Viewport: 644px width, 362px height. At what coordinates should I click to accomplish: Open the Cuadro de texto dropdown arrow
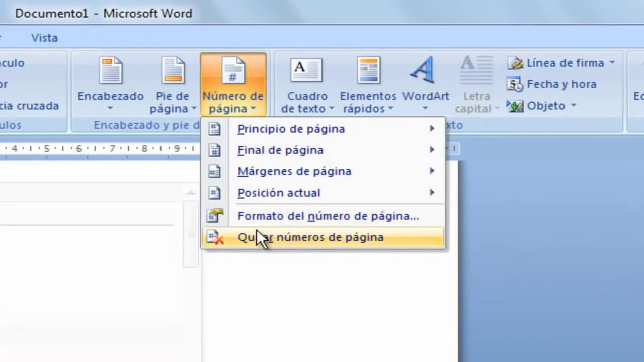pos(331,109)
